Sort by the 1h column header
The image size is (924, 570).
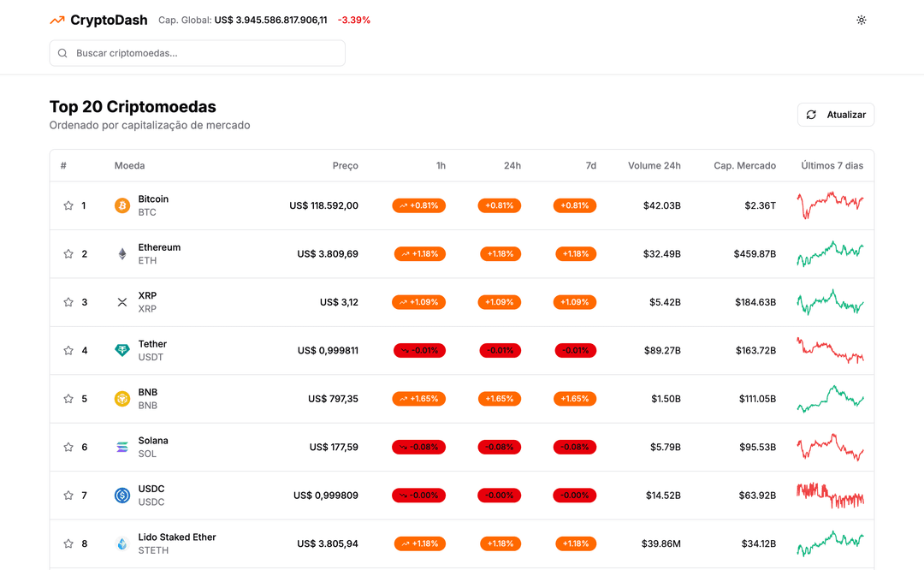click(x=441, y=166)
